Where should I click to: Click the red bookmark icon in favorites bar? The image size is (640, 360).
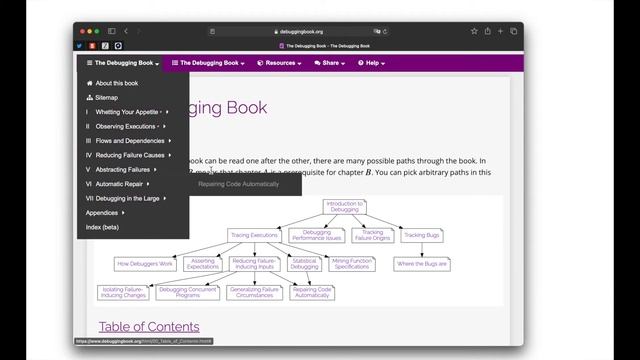[x=92, y=46]
